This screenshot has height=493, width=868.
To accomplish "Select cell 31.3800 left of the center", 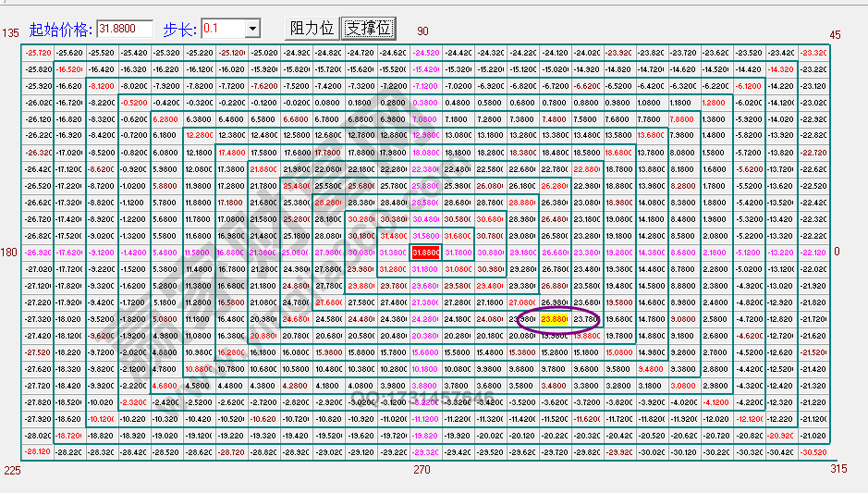I will (394, 252).
